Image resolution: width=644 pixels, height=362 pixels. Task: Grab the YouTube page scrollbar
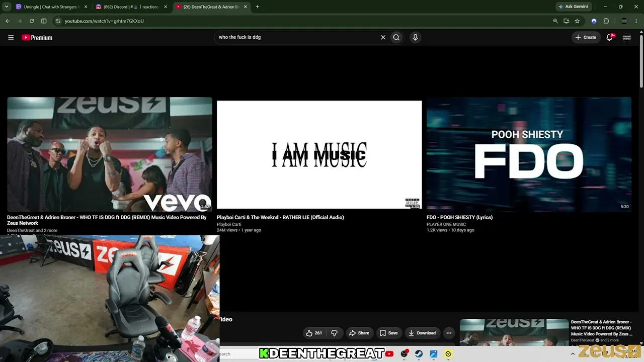click(641, 60)
